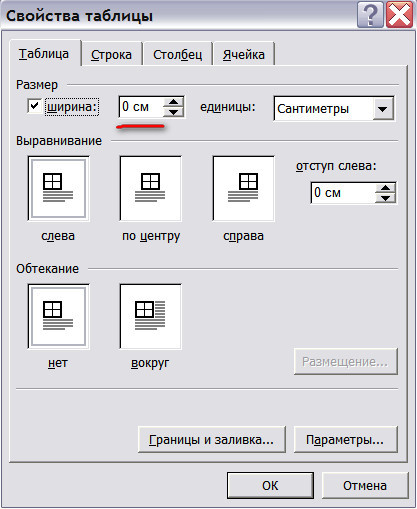
Task: Open the Параметры button
Action: coord(346,439)
